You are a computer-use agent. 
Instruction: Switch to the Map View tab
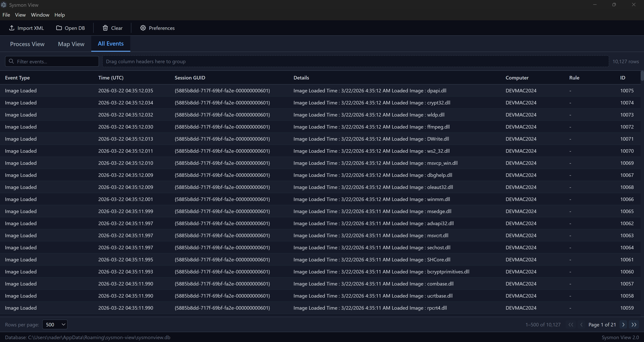[x=71, y=44]
